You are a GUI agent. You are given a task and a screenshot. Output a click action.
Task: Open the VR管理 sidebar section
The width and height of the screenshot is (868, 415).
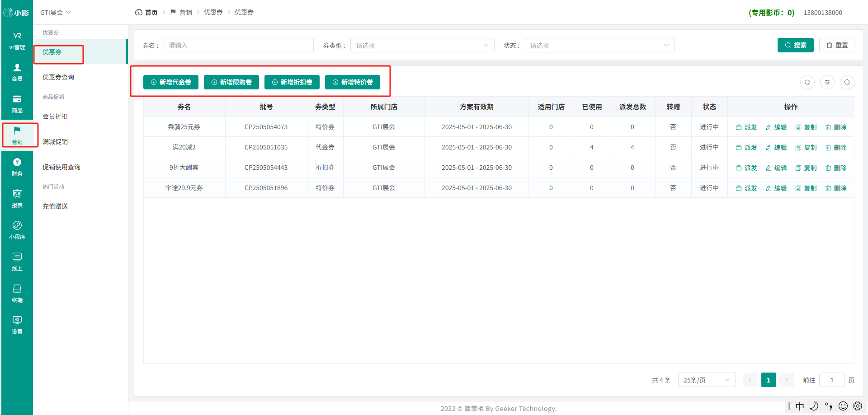(17, 41)
